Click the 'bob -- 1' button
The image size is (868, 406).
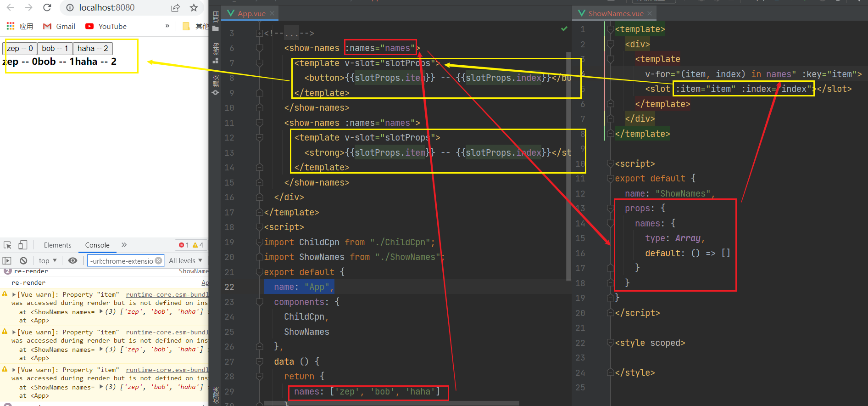pyautogui.click(x=55, y=48)
